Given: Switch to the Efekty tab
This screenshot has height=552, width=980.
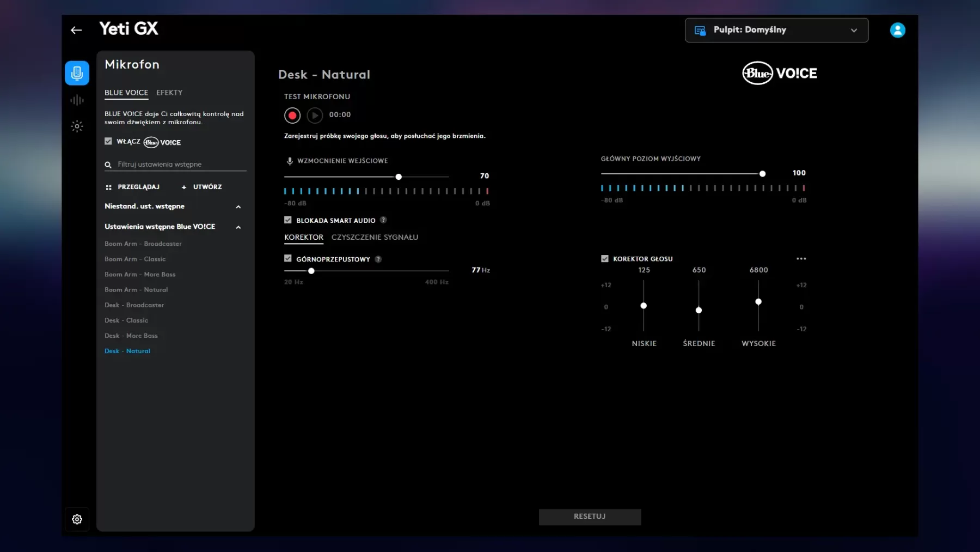Looking at the screenshot, I should [x=169, y=93].
